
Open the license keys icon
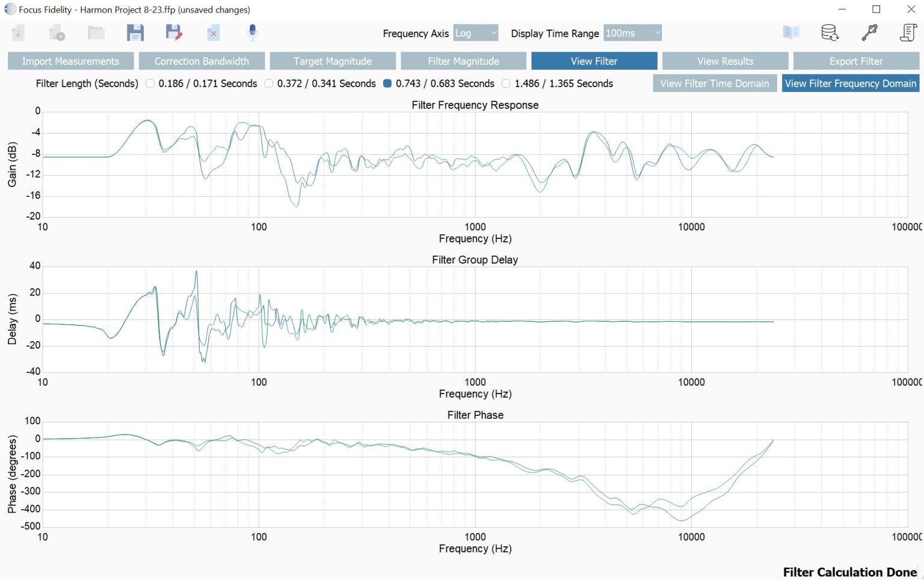(x=869, y=32)
